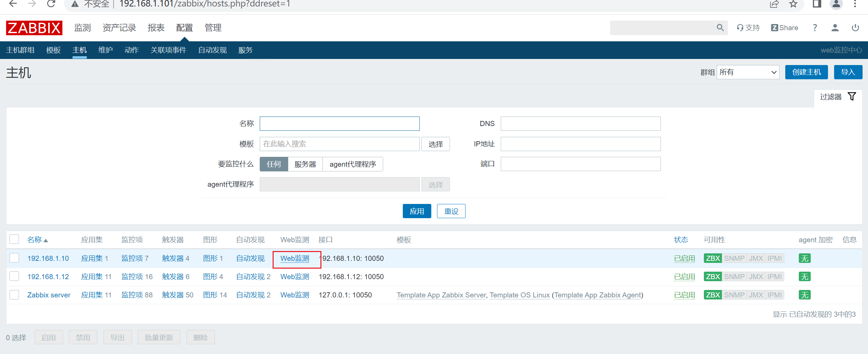The image size is (868, 354).
Task: Open 资产记录 main menu
Action: (119, 28)
